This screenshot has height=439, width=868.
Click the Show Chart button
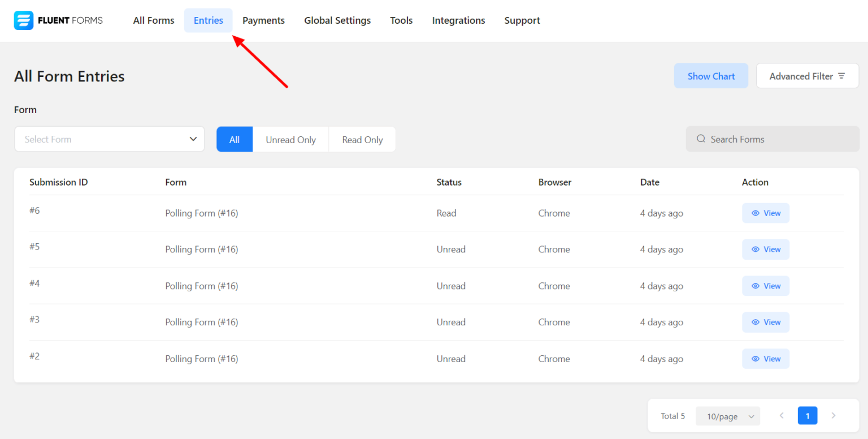click(711, 75)
